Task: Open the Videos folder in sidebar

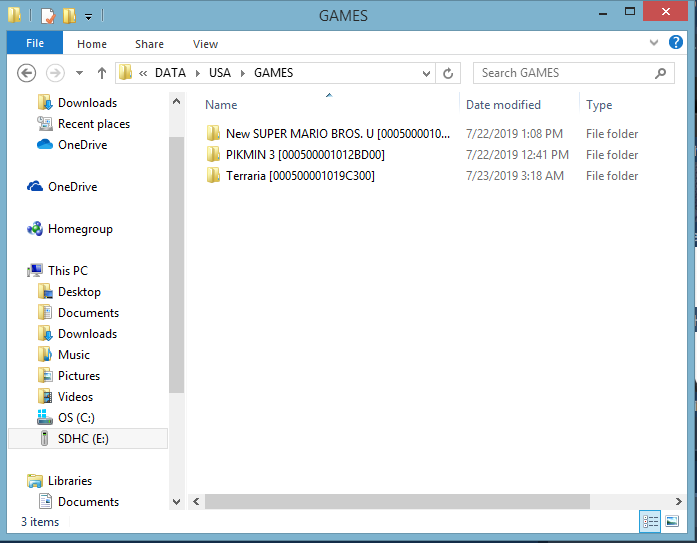Action: point(75,397)
